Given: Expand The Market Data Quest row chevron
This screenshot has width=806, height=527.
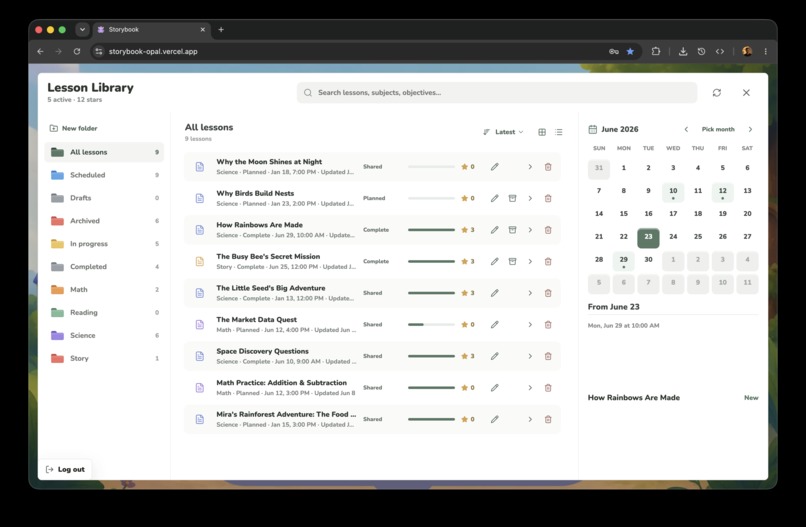Looking at the screenshot, I should click(530, 324).
